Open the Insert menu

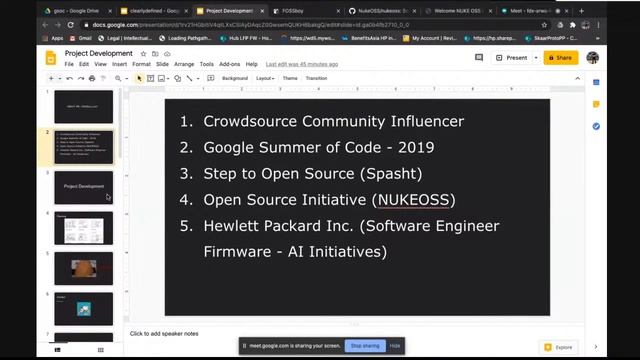coord(120,64)
